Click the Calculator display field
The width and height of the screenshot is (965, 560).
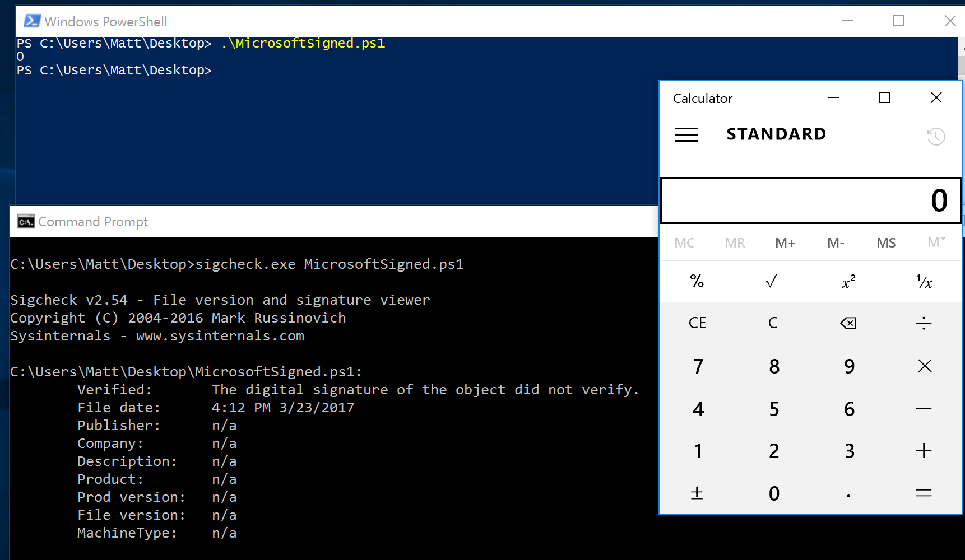click(x=810, y=200)
